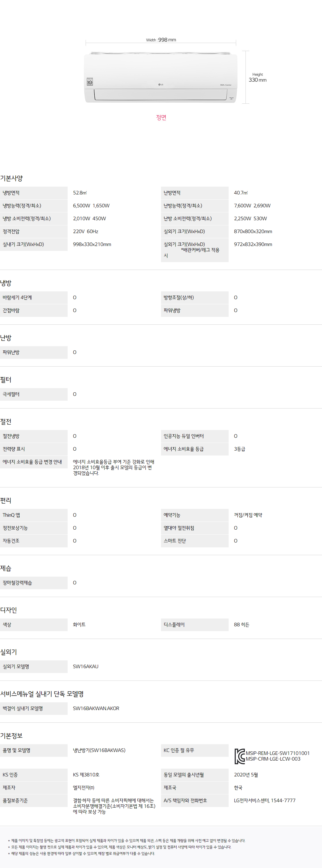The image size is (322, 868).
Task: Click the KC certification mark icon
Action: (239, 756)
